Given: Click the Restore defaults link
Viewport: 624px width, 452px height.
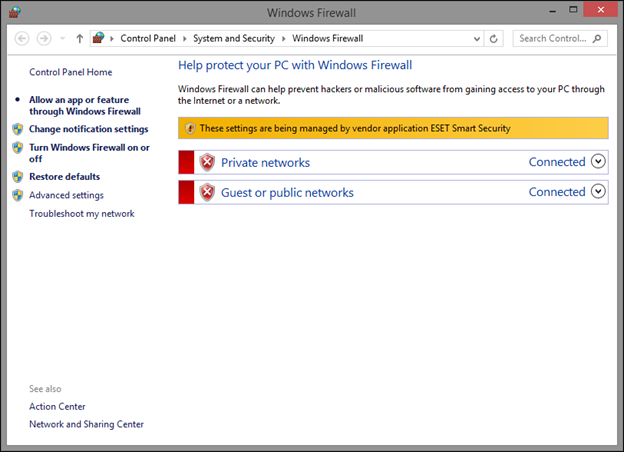Looking at the screenshot, I should point(64,177).
